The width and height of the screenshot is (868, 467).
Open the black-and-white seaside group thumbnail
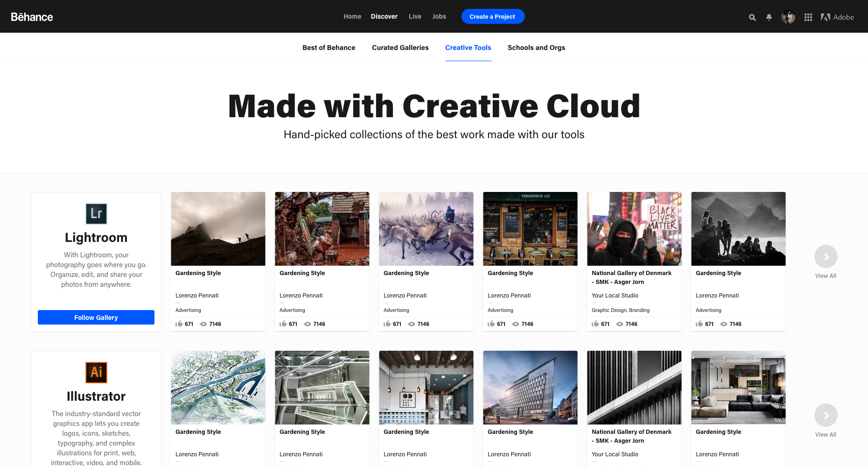[x=738, y=229]
